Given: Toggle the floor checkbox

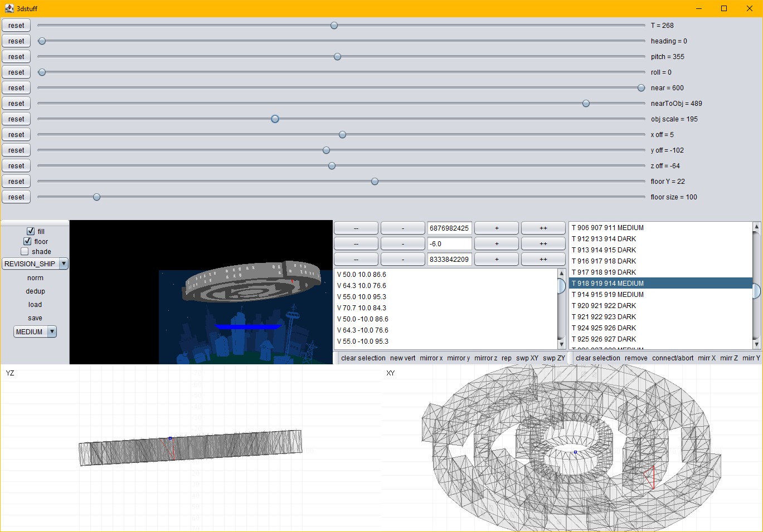Looking at the screenshot, I should coord(27,241).
